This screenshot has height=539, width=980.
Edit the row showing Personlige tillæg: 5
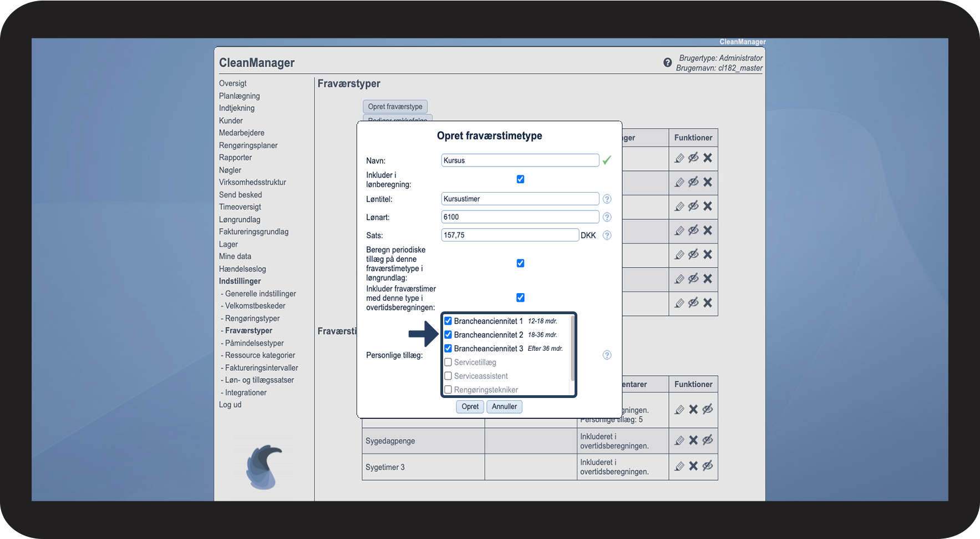[x=679, y=410]
